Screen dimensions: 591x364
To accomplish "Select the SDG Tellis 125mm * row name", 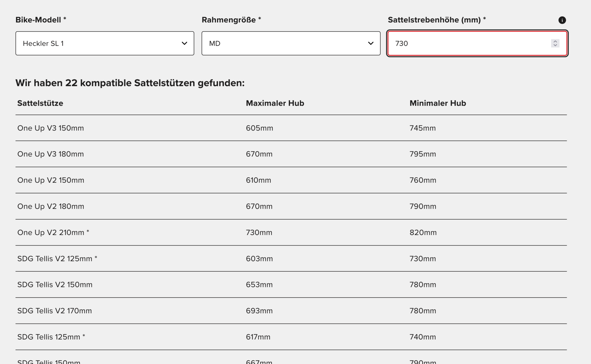I will pos(51,337).
